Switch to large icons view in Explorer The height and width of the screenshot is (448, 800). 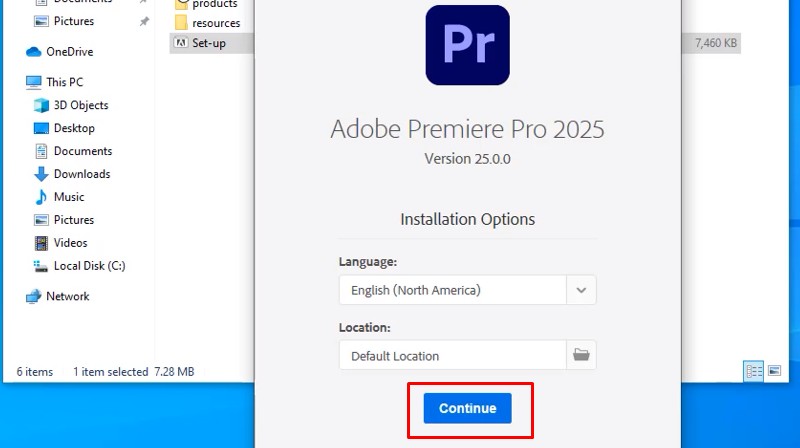(774, 371)
